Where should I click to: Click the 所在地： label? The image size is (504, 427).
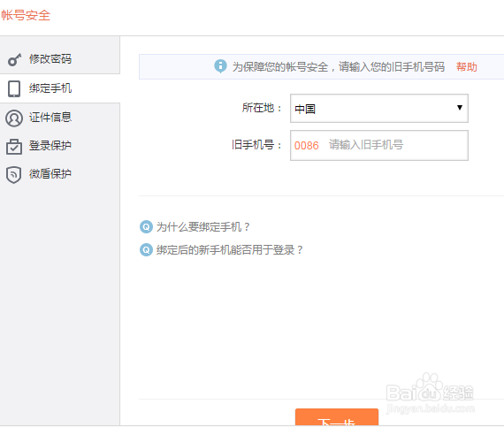pyautogui.click(x=262, y=108)
